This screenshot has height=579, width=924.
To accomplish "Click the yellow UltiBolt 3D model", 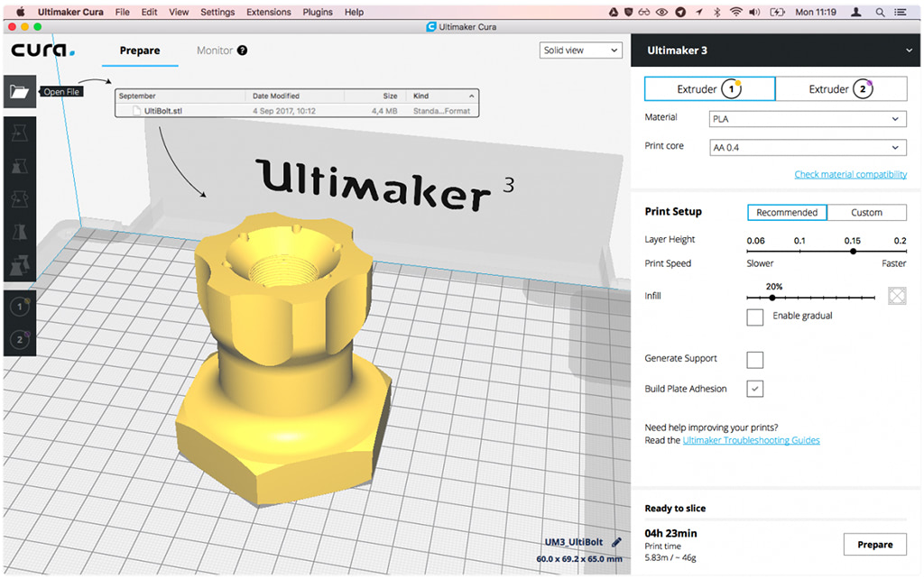I will (x=282, y=359).
